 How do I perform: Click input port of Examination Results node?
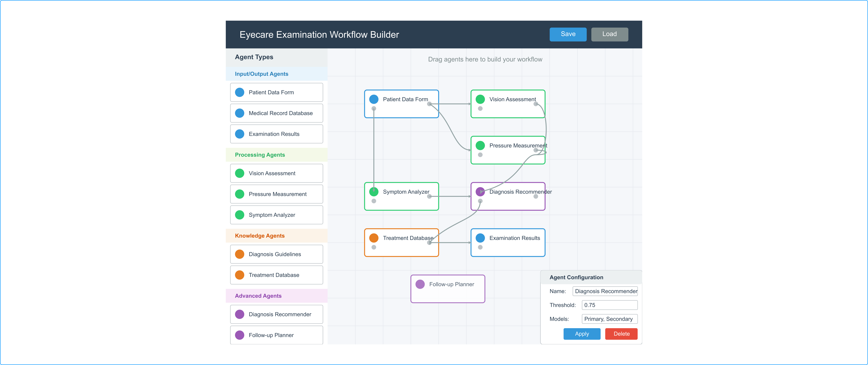pyautogui.click(x=480, y=247)
